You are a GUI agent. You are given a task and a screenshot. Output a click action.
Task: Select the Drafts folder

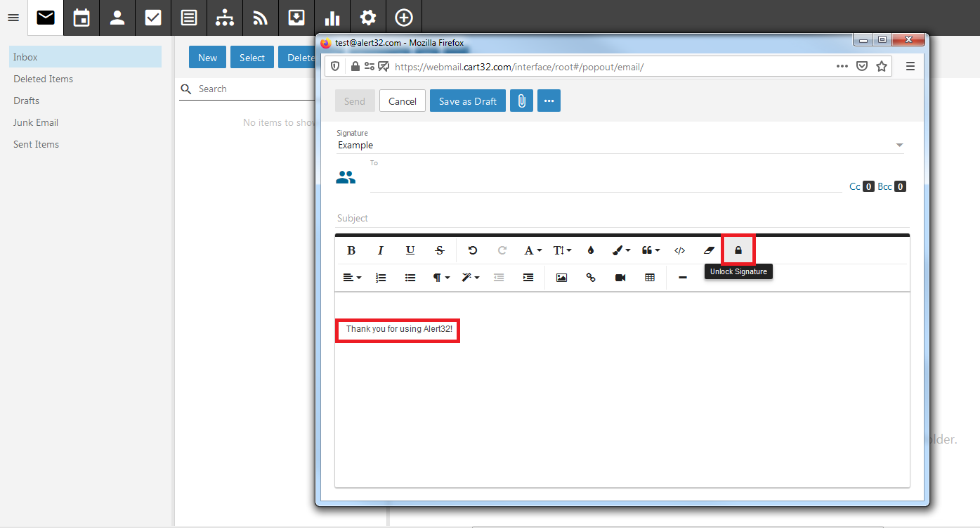coord(27,101)
